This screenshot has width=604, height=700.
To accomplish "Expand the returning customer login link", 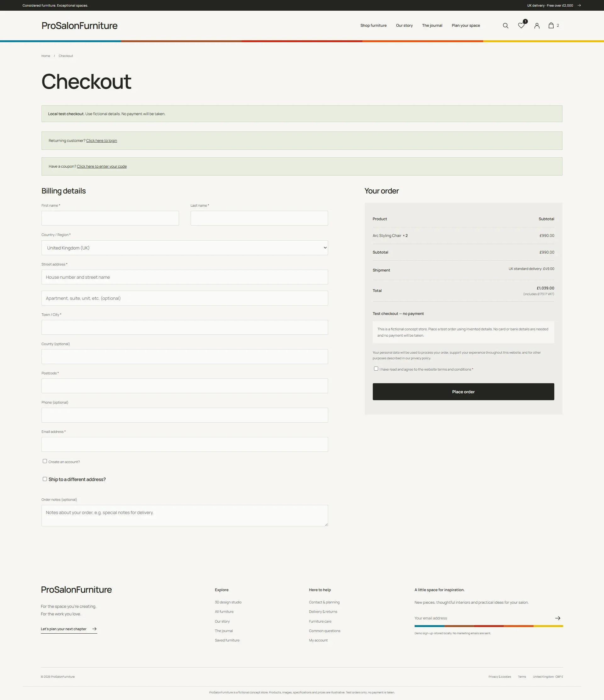I will pyautogui.click(x=102, y=141).
